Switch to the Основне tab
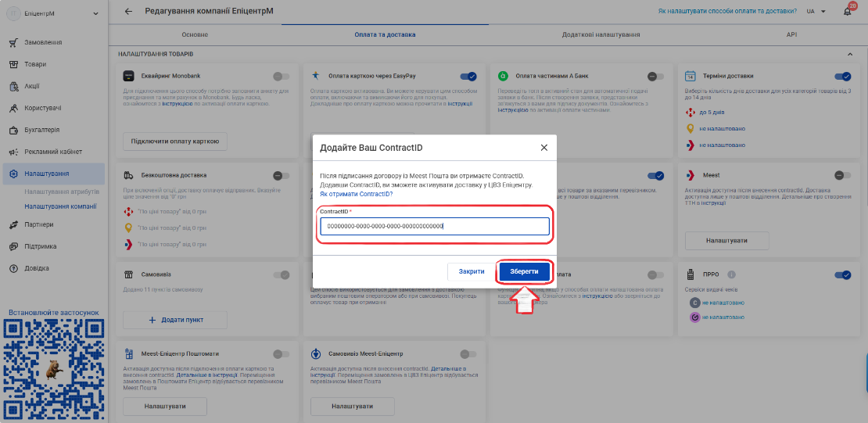Screen dimensions: 868x423 click(195, 34)
